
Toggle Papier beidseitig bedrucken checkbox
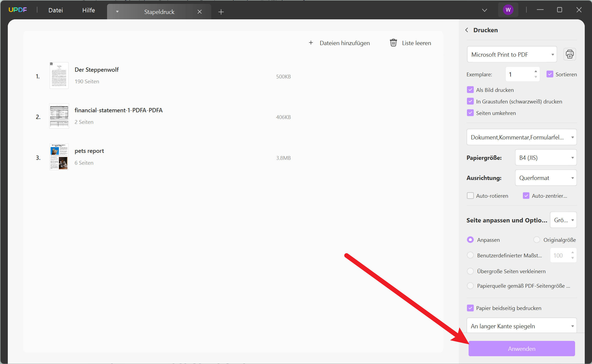pyautogui.click(x=470, y=308)
